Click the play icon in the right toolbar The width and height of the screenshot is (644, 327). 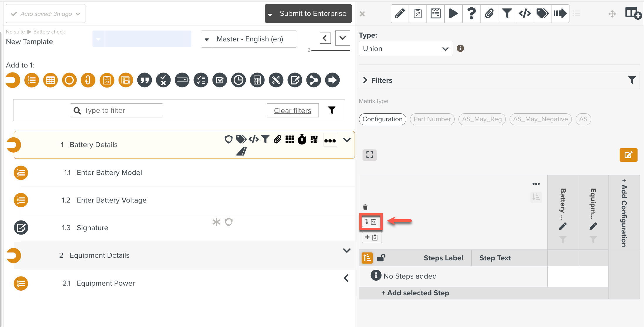pyautogui.click(x=453, y=14)
